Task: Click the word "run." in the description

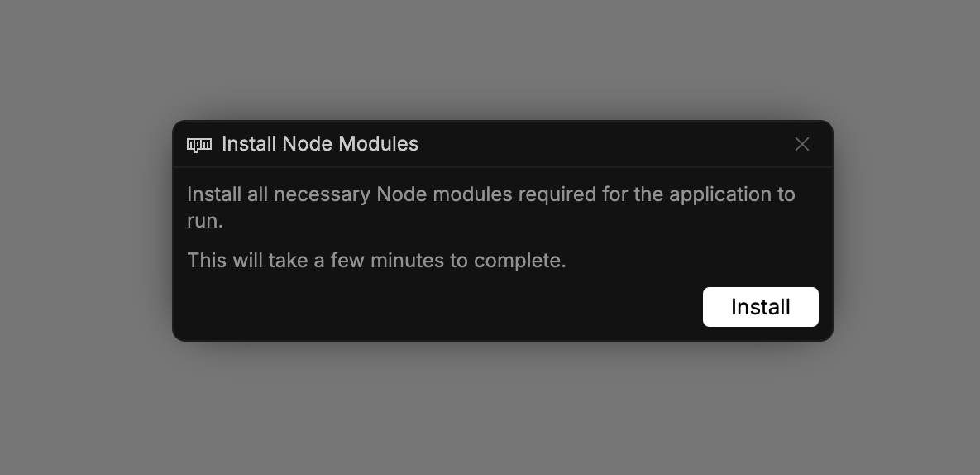Action: [x=205, y=221]
